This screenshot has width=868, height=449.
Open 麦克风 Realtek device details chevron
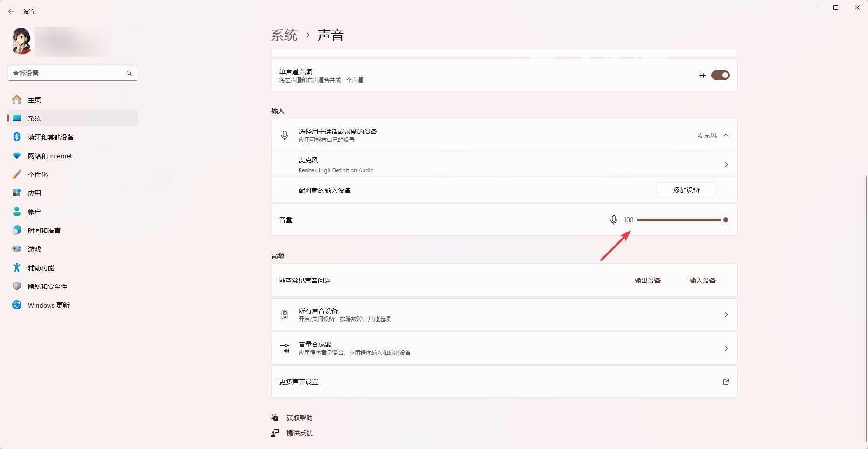pyautogui.click(x=726, y=165)
